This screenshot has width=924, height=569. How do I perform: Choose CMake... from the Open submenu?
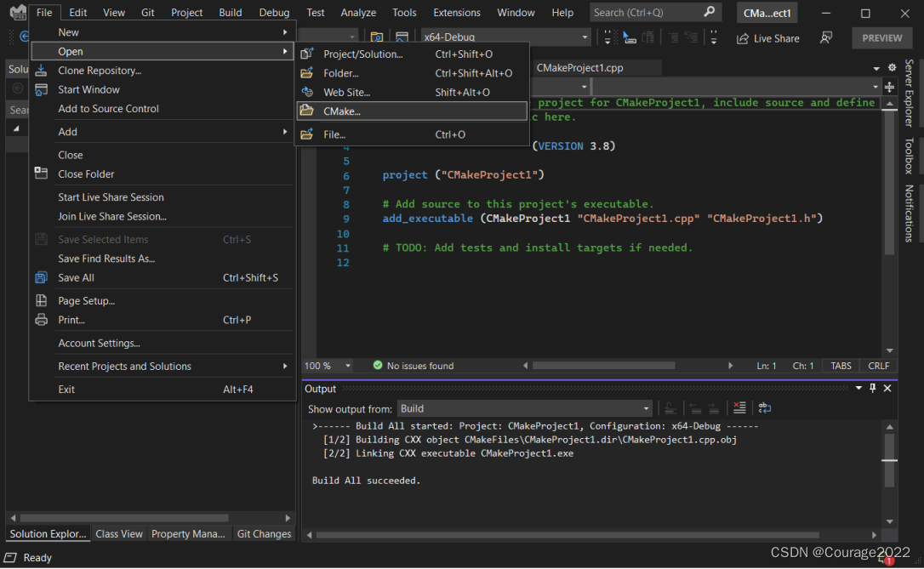pyautogui.click(x=341, y=111)
